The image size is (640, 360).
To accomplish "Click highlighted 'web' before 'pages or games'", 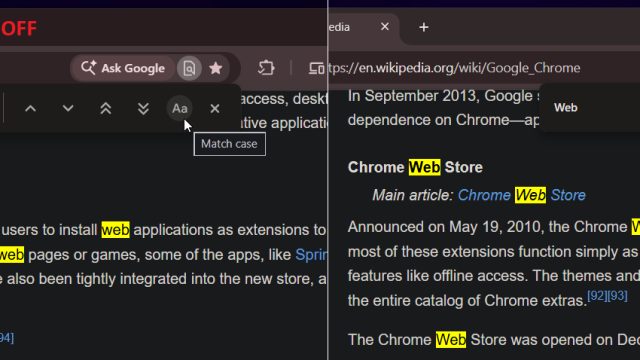I will [x=12, y=255].
